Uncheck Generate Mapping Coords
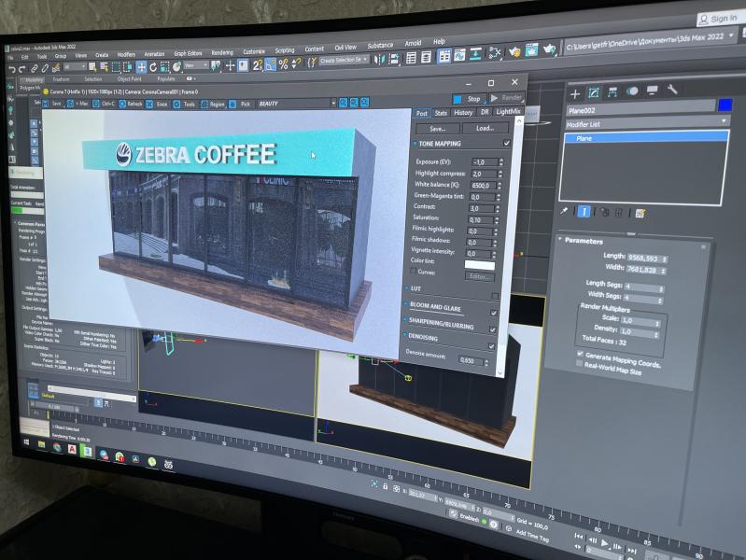The width and height of the screenshot is (746, 560). (580, 354)
